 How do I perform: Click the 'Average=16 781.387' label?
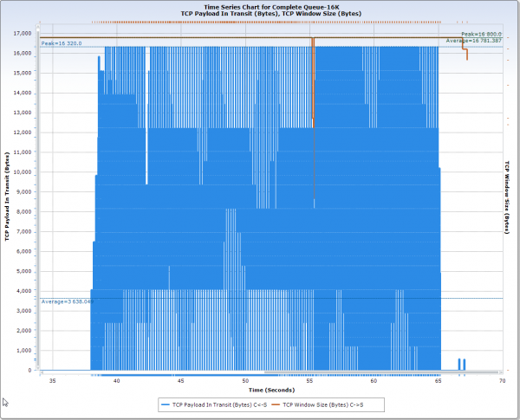click(x=473, y=41)
